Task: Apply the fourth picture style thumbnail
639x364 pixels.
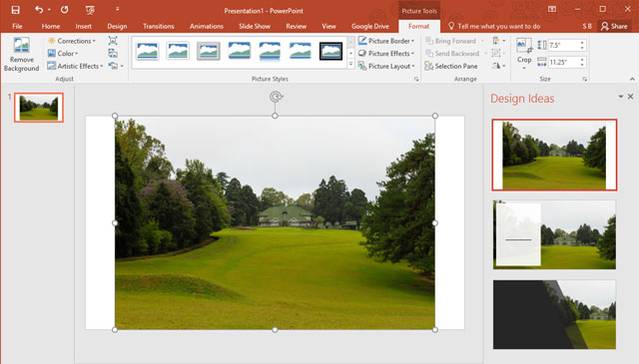Action: click(239, 51)
